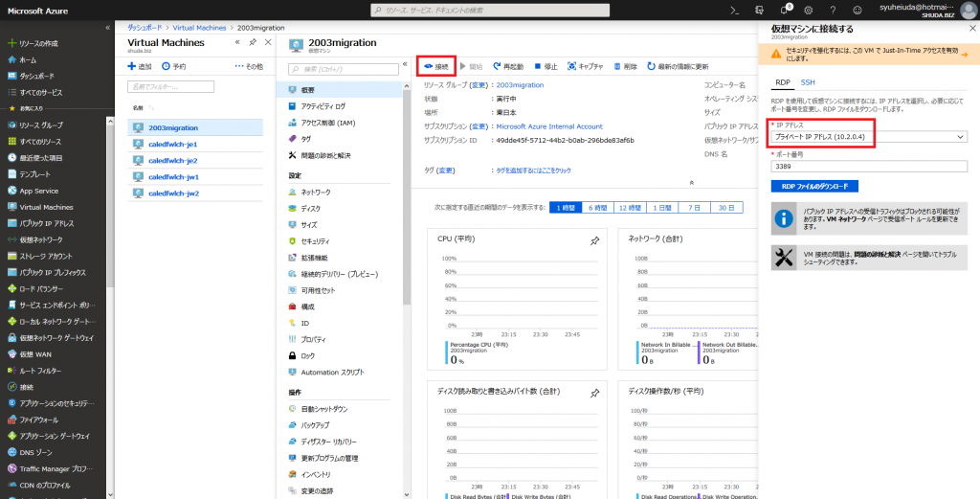Select 6 時間 time range

coord(597,208)
